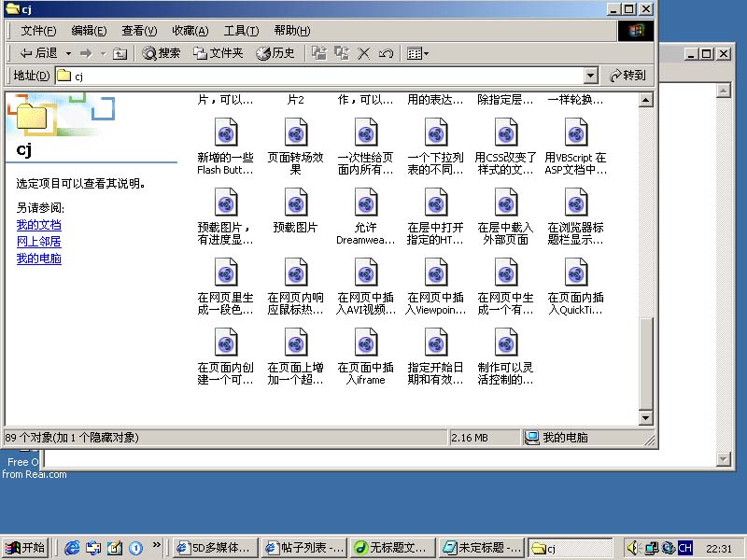
Task: Click the file-list scrollbar up arrow
Action: click(x=645, y=100)
